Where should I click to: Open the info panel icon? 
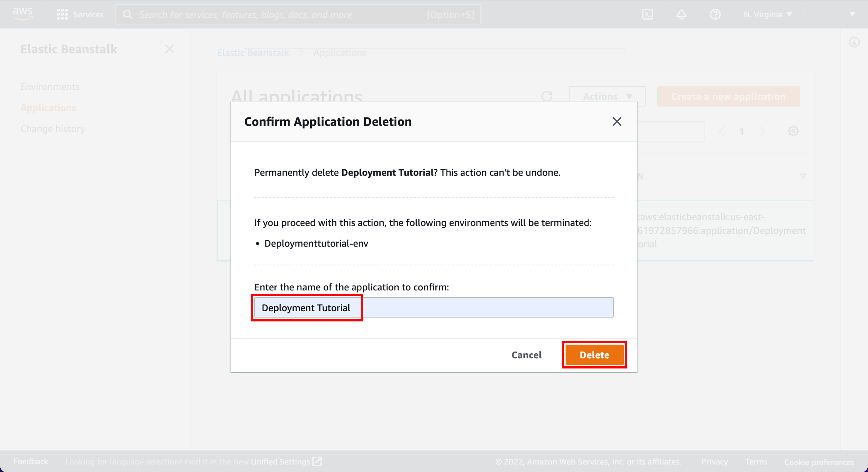click(854, 42)
